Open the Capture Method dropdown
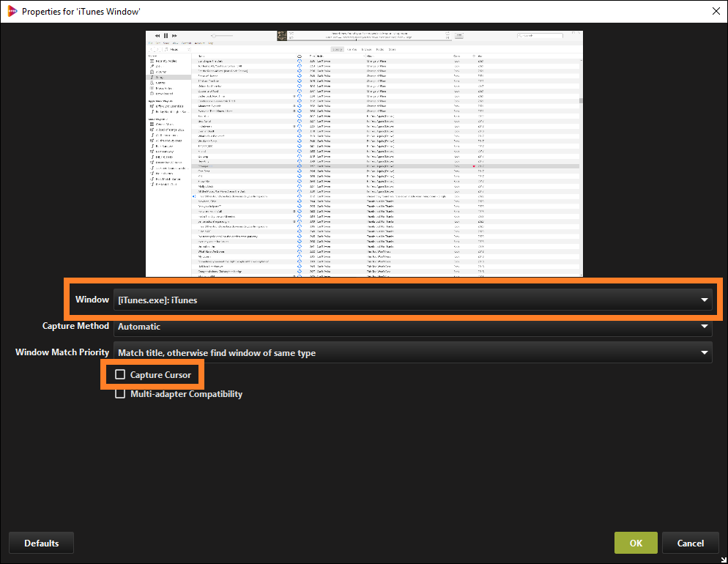The image size is (728, 564). (x=412, y=327)
